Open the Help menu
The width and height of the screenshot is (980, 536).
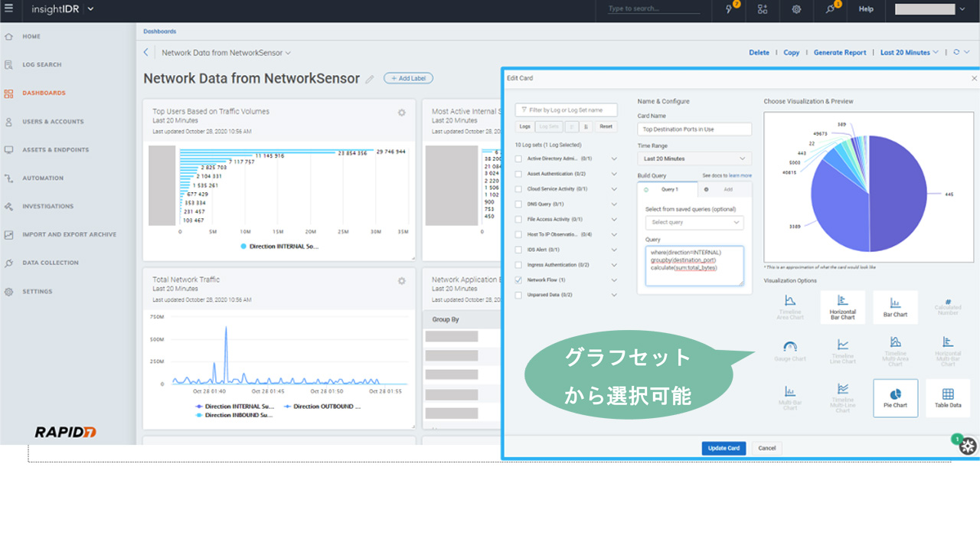866,9
